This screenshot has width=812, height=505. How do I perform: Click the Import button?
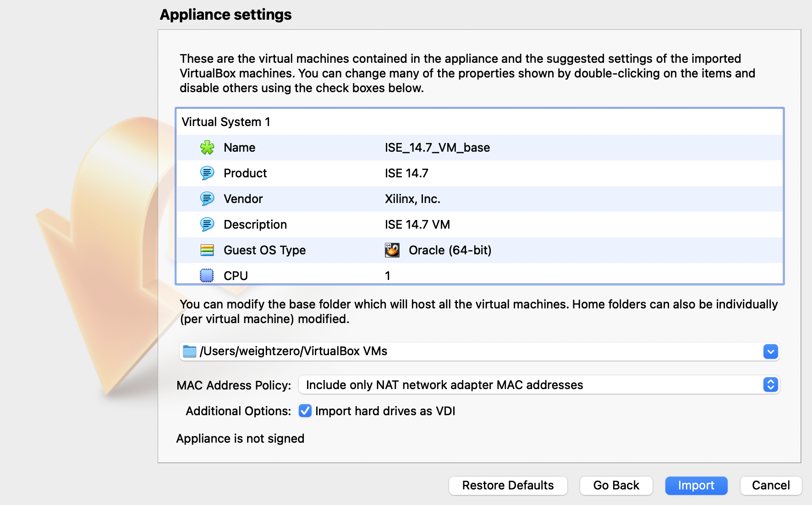point(696,485)
